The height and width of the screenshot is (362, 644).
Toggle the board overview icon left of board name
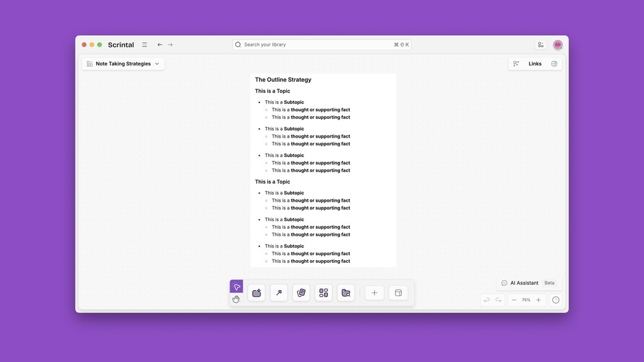89,63
